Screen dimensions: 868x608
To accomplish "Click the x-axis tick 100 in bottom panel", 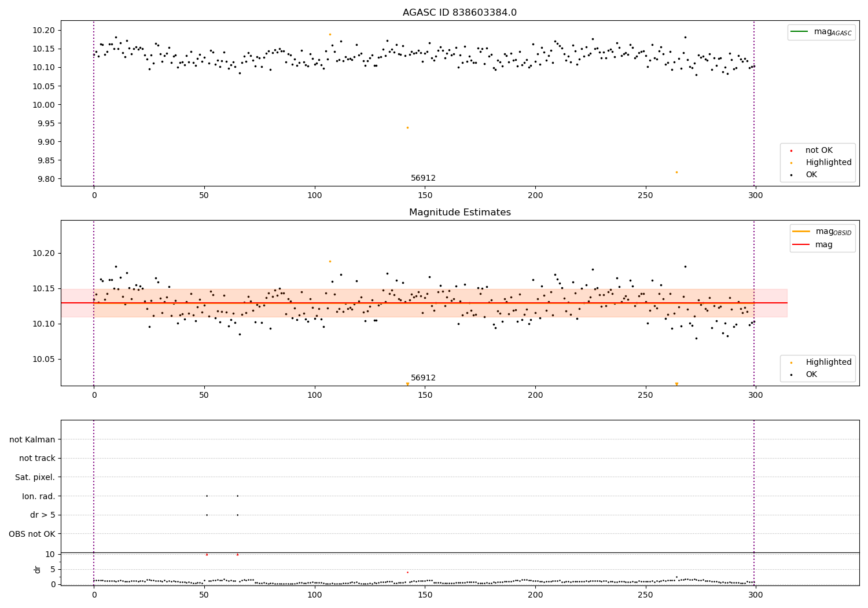I will pyautogui.click(x=315, y=595).
